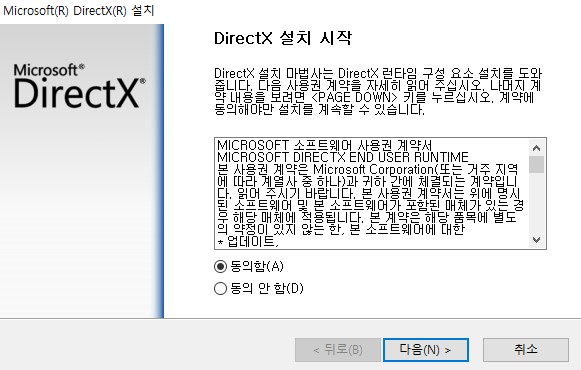Click the Microsoft(R) DirectX(R) 설치 window title

point(79,10)
